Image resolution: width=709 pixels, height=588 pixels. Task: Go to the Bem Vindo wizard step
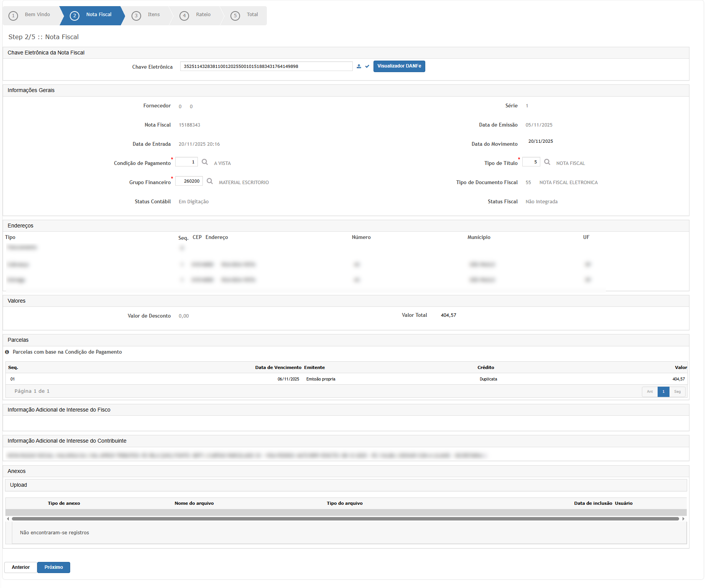tap(31, 15)
